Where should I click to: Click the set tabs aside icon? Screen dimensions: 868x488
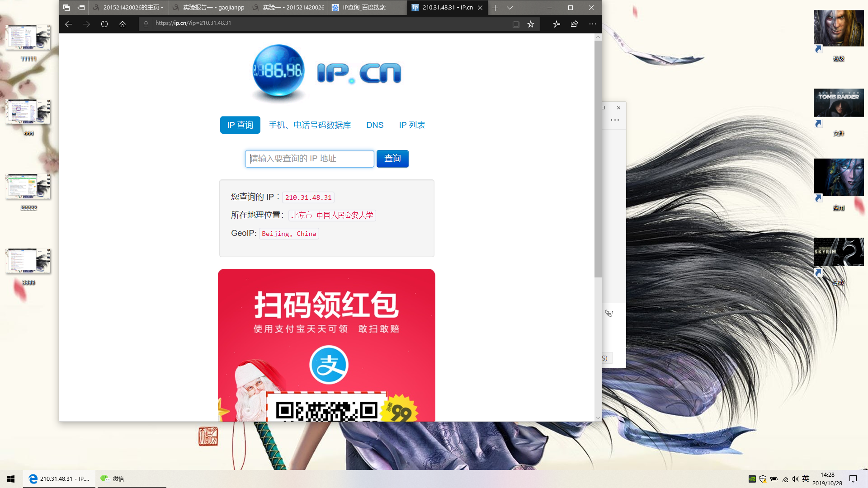(81, 8)
